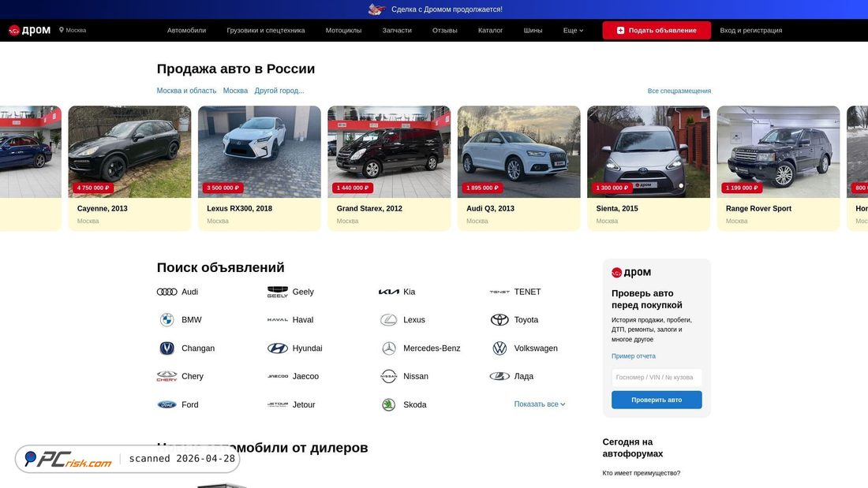Image resolution: width=868 pixels, height=488 pixels.
Task: Click the Skoda brand logo
Action: point(388,404)
